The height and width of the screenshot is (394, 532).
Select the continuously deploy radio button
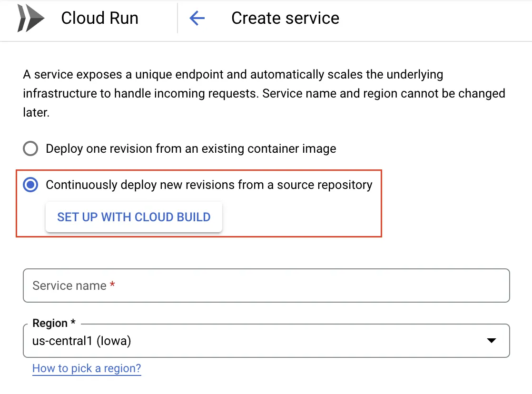tap(30, 185)
